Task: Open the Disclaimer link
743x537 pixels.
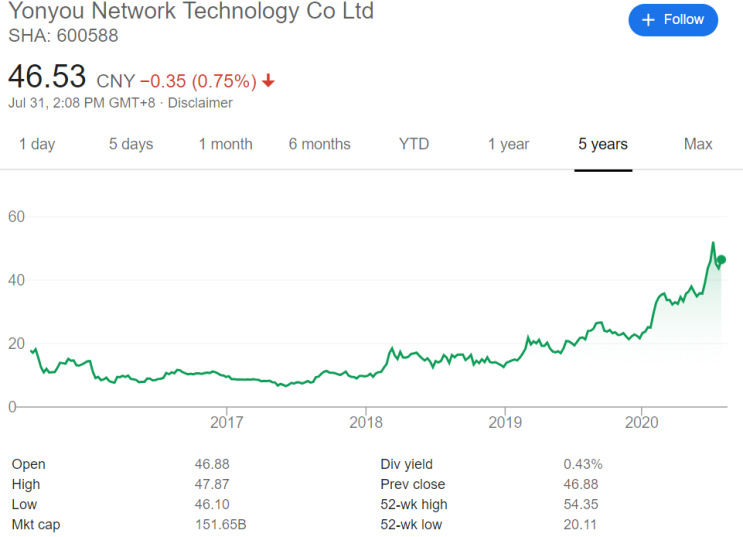Action: tap(200, 103)
